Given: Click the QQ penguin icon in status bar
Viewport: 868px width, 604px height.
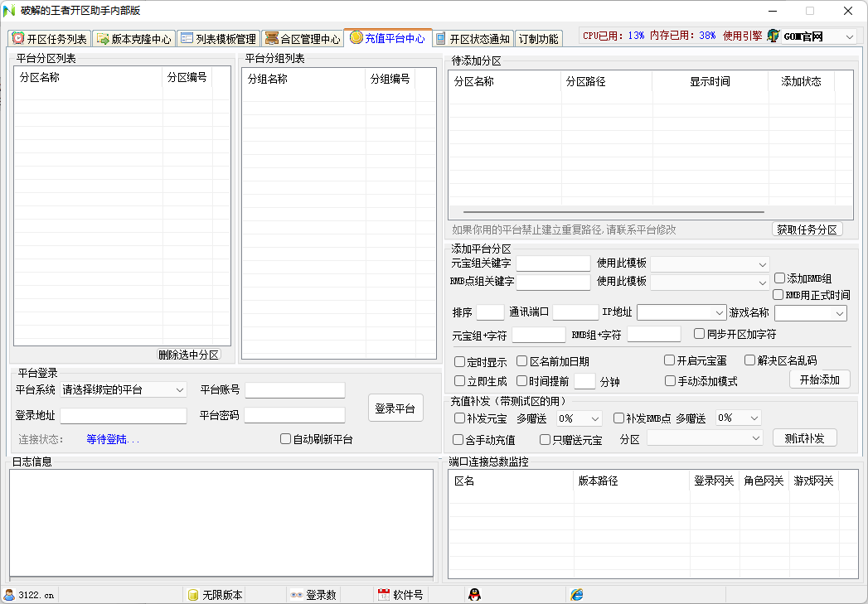Looking at the screenshot, I should point(474,595).
